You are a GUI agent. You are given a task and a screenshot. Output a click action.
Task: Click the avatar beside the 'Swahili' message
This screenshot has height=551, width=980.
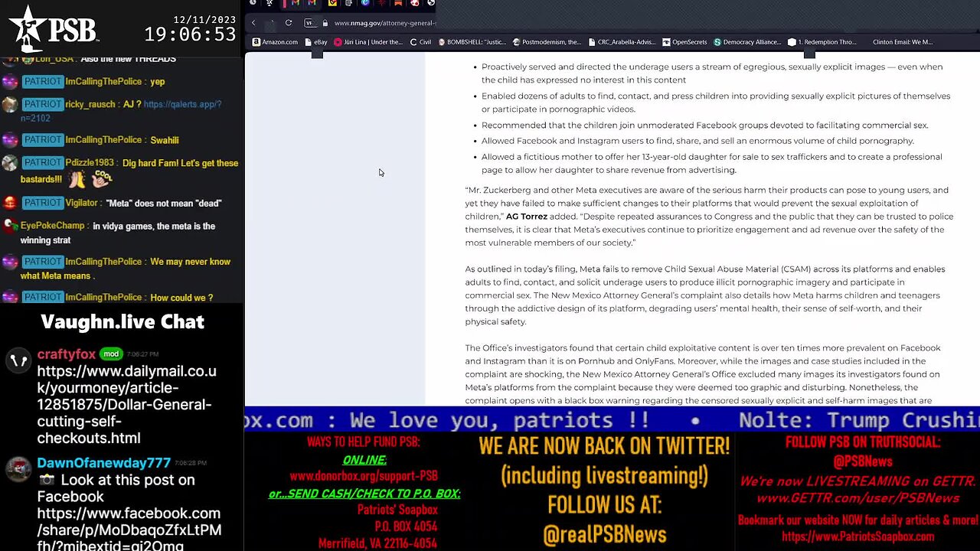click(10, 141)
